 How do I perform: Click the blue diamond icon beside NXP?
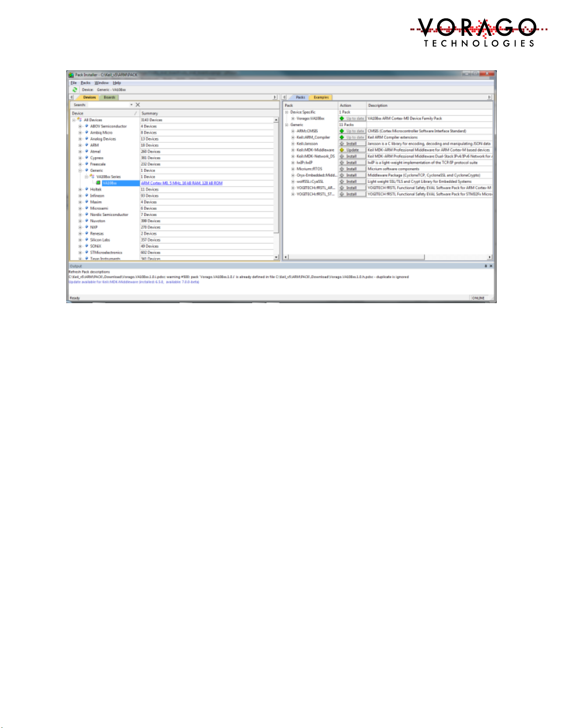click(x=86, y=227)
